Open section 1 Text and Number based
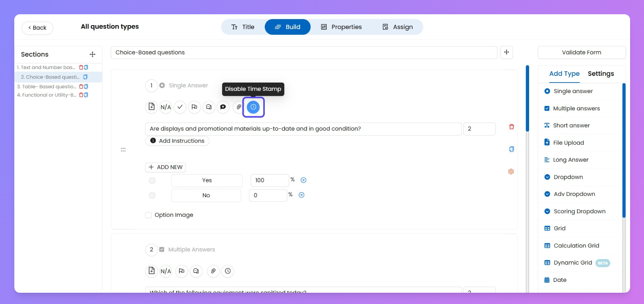 (46, 68)
